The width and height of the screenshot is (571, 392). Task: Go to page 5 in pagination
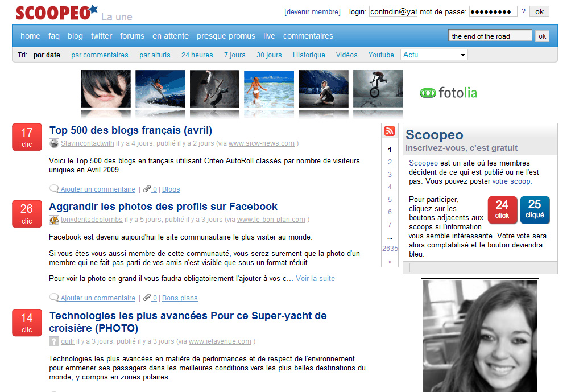(390, 200)
